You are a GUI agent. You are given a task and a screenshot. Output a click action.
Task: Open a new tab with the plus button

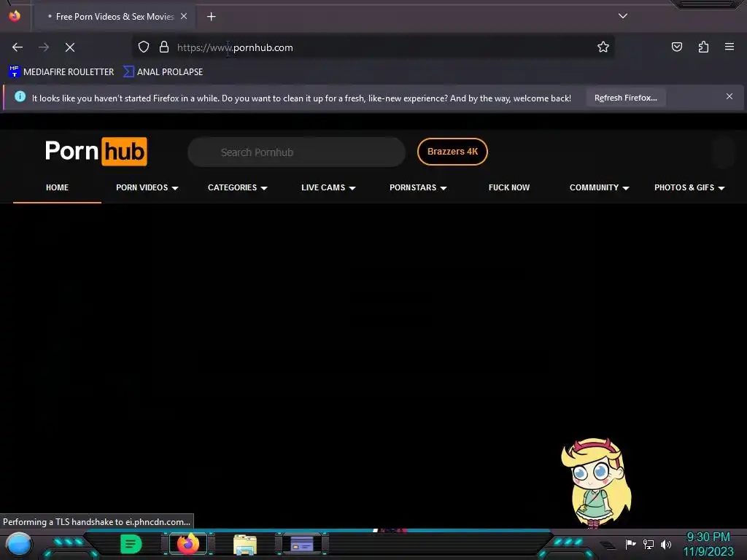tap(211, 17)
